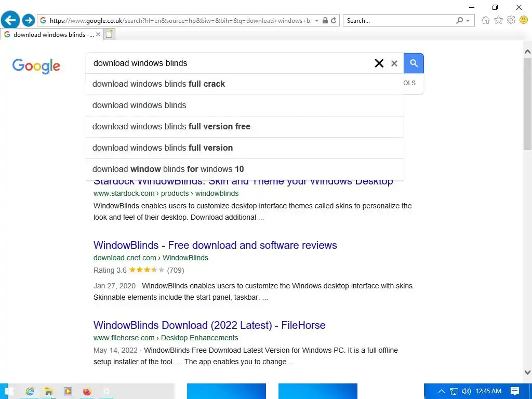
Task: Show hidden system tray icons chevron
Action: (442, 391)
